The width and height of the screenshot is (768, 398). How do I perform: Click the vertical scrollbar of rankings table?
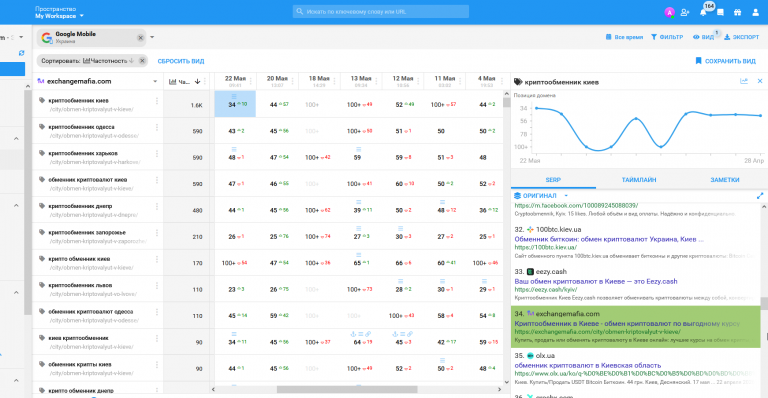[506, 102]
